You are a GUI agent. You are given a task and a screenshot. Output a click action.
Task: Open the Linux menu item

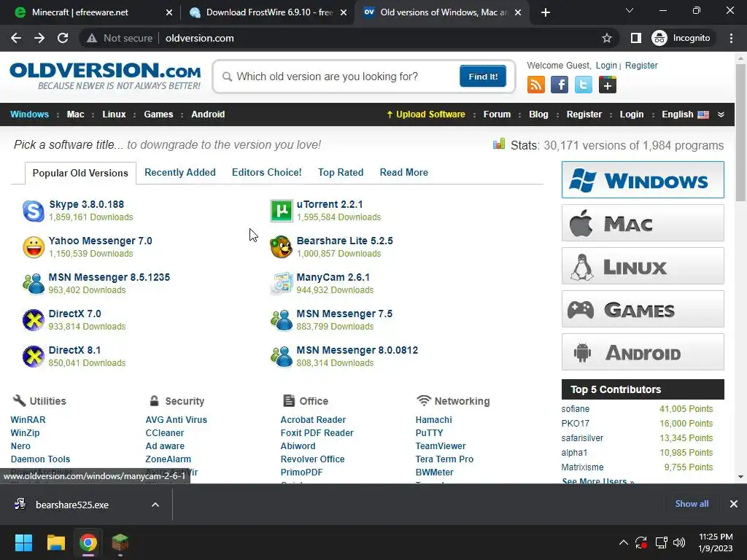(114, 114)
